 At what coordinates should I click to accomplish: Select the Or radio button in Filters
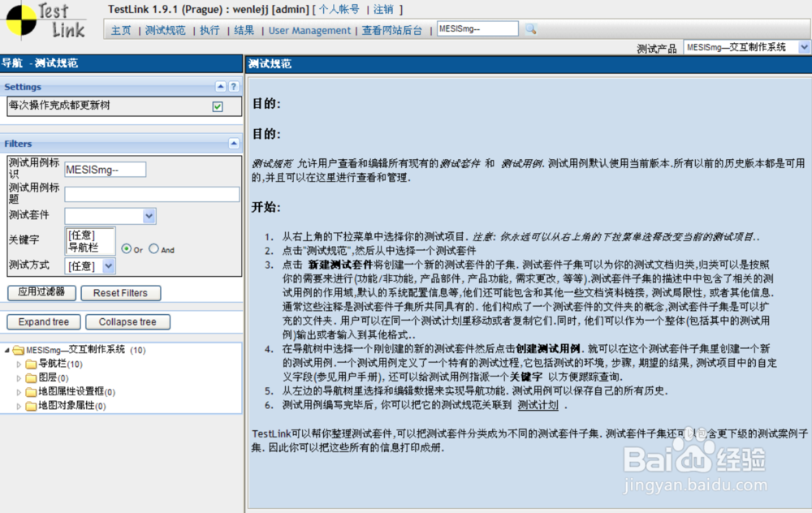click(128, 249)
